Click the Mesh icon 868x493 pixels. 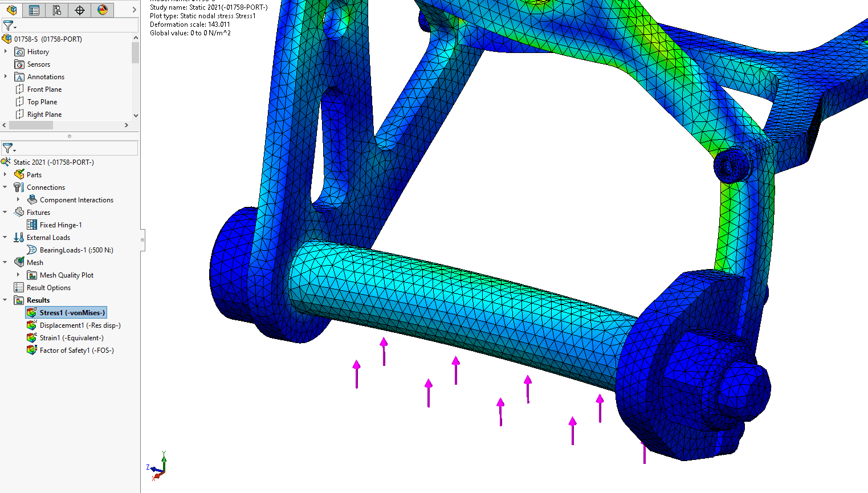19,262
